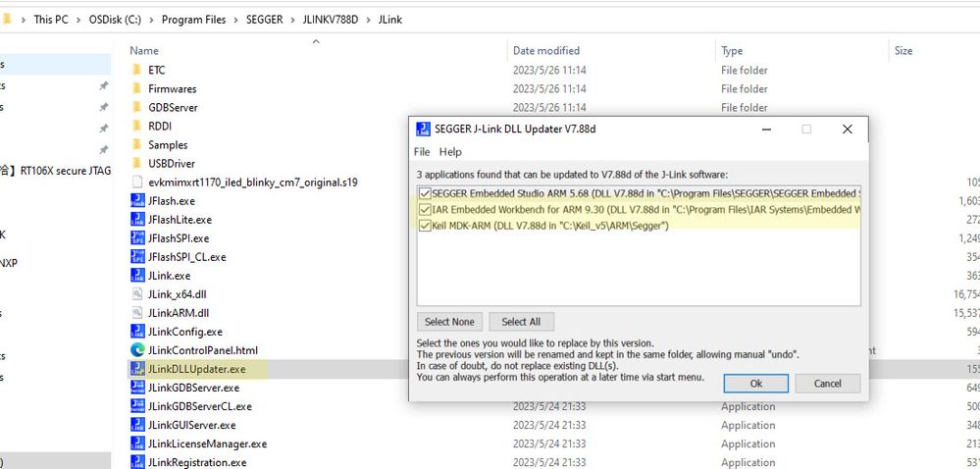Viewport: 980px width, 469px height.
Task: Select the JLinkConfig.exe icon
Action: 137,332
